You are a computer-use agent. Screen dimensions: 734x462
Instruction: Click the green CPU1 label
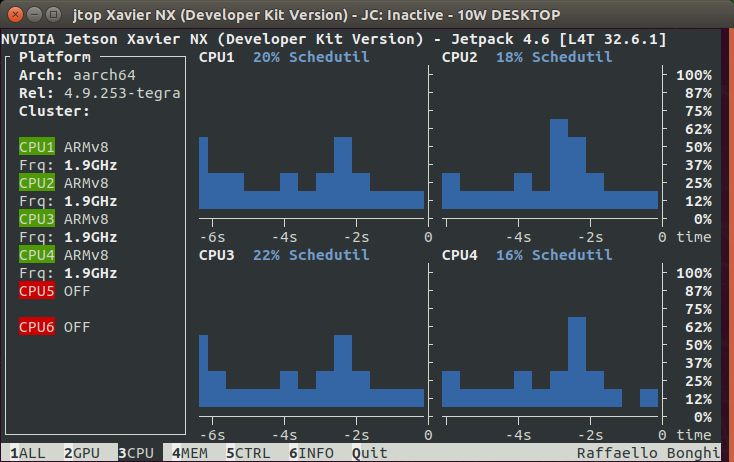tap(37, 147)
